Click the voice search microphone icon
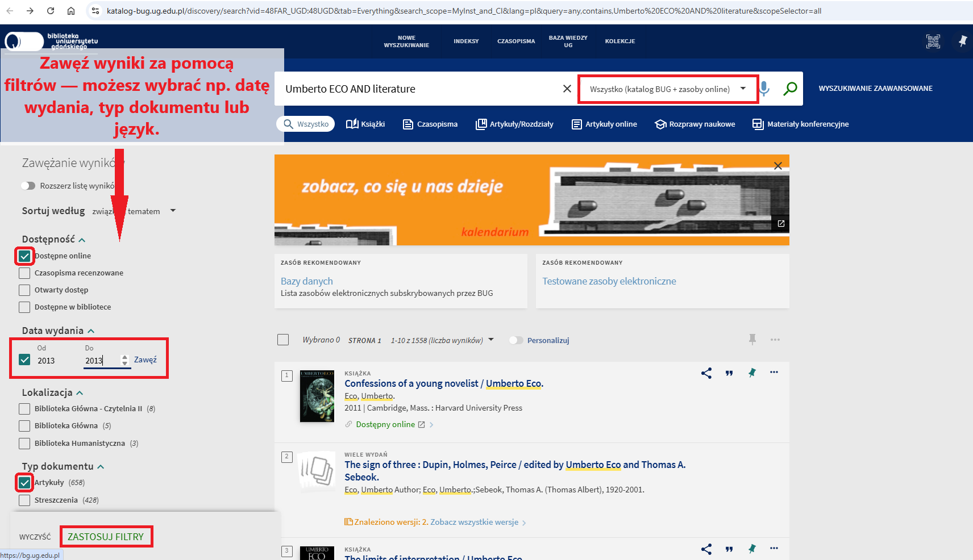The height and width of the screenshot is (560, 973). click(x=764, y=89)
